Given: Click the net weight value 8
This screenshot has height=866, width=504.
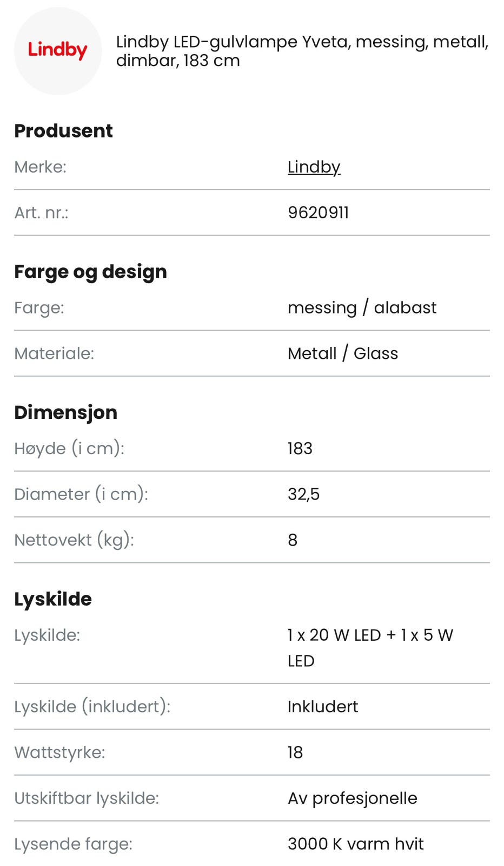Looking at the screenshot, I should point(293,540).
